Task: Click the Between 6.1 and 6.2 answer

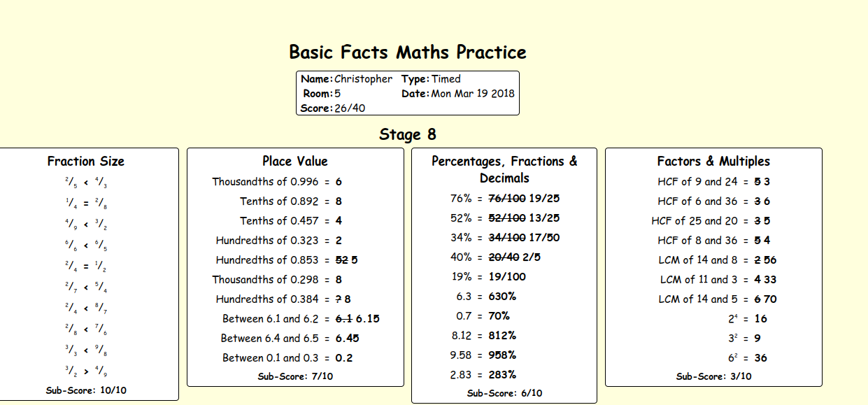Action: tap(357, 319)
